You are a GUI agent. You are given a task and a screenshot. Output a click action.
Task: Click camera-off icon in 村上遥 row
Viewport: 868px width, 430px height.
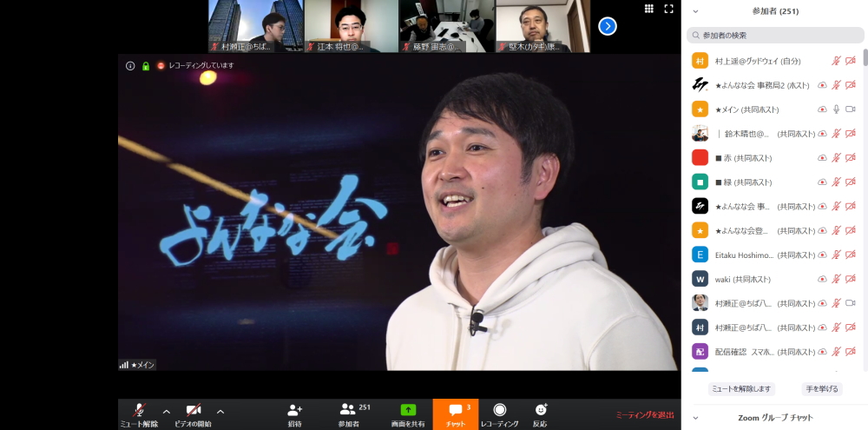tap(851, 61)
